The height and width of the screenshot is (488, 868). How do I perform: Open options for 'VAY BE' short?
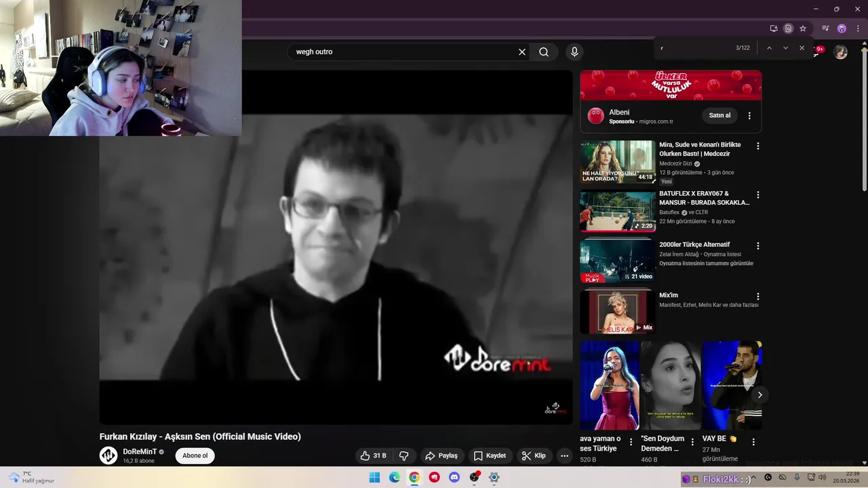(753, 442)
